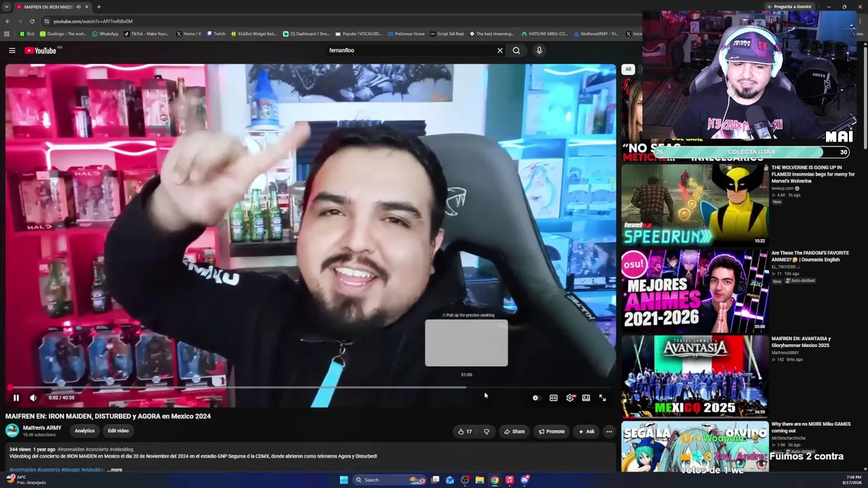Open the Maifren's ARMY channel name link
868x488 pixels.
[42, 428]
